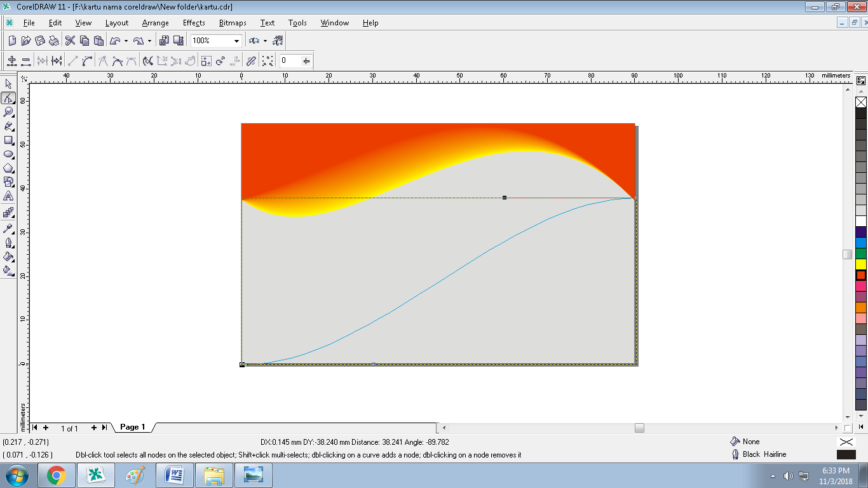
Task: Select the Eyedropper tool
Action: click(x=9, y=228)
